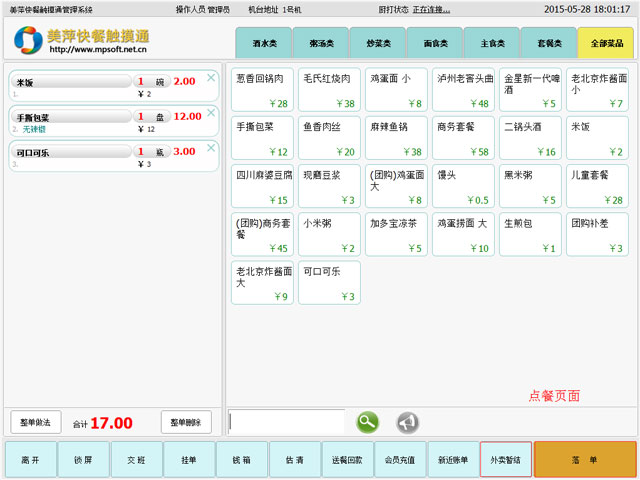This screenshot has width=640, height=480.
Task: Remove 米饭 from order with its X
Action: pos(211,78)
